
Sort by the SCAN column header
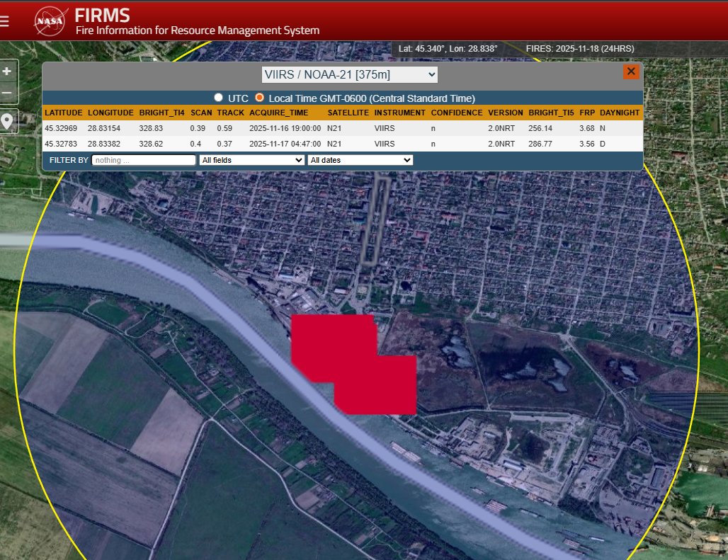click(201, 113)
